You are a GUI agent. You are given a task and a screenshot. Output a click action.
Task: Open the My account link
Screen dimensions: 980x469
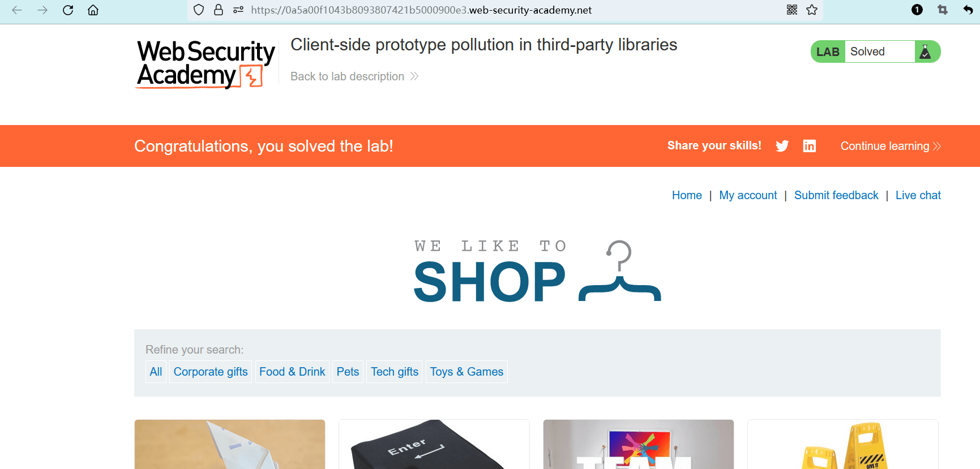click(748, 195)
